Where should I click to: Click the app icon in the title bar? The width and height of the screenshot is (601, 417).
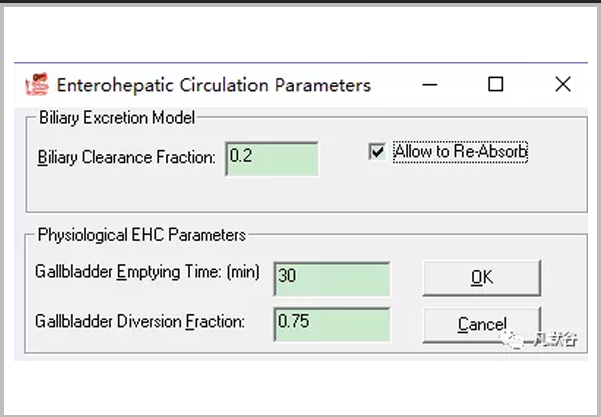coord(36,84)
